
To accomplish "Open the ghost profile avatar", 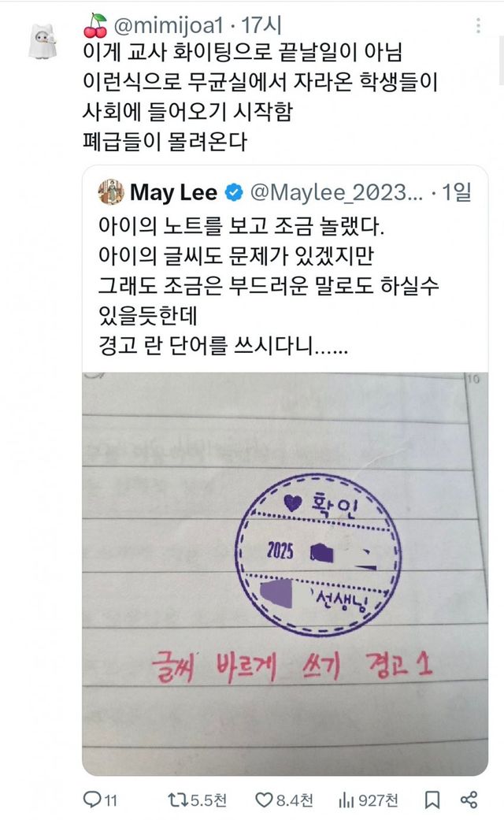I will (43, 41).
